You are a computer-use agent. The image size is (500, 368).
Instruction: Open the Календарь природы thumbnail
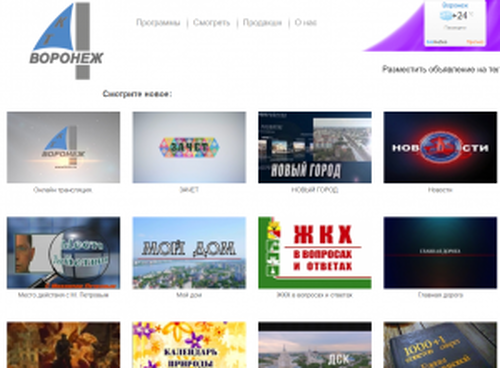189,345
